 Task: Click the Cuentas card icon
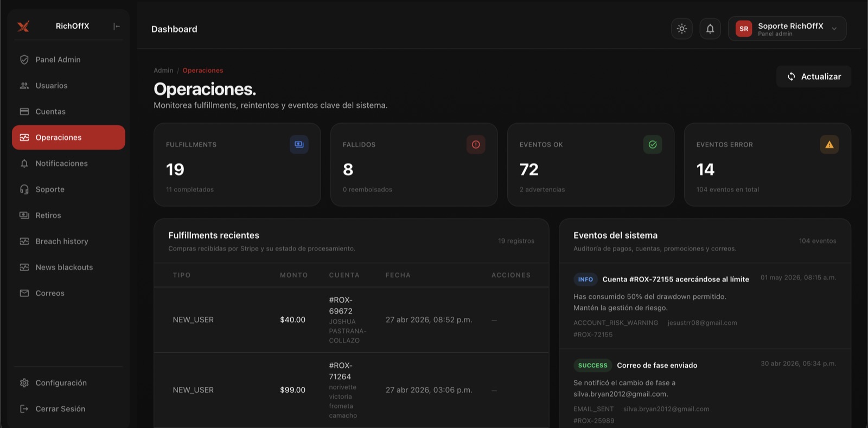[24, 112]
